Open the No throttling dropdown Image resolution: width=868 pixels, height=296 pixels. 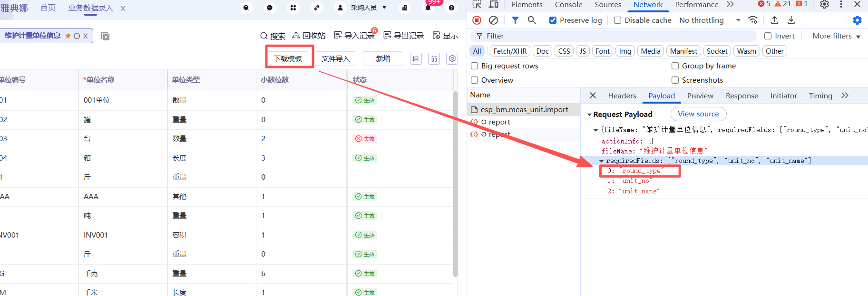coord(709,20)
